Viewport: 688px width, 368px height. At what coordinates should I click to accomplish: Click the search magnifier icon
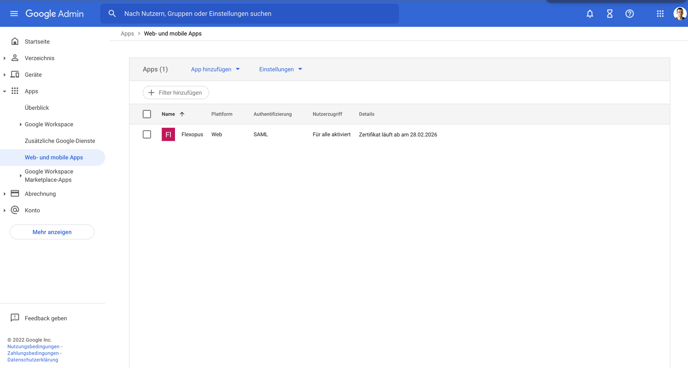click(112, 14)
